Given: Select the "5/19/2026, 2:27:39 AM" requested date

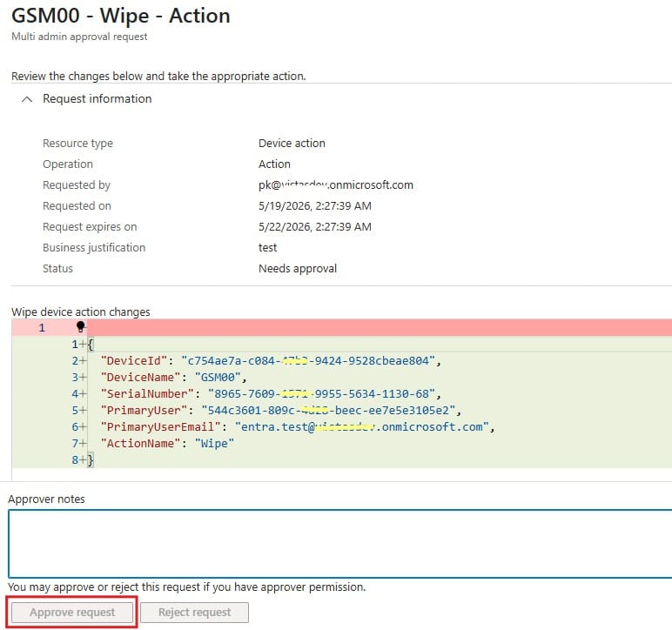Looking at the screenshot, I should 315,206.
